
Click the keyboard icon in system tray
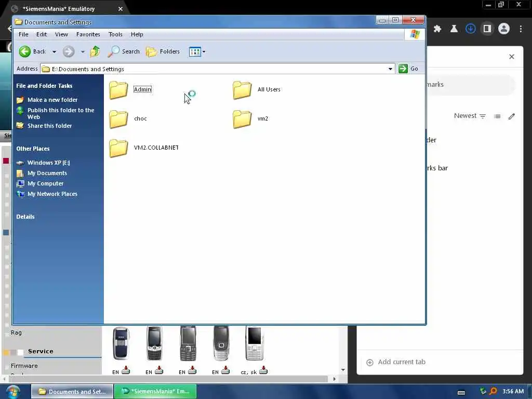tap(461, 393)
